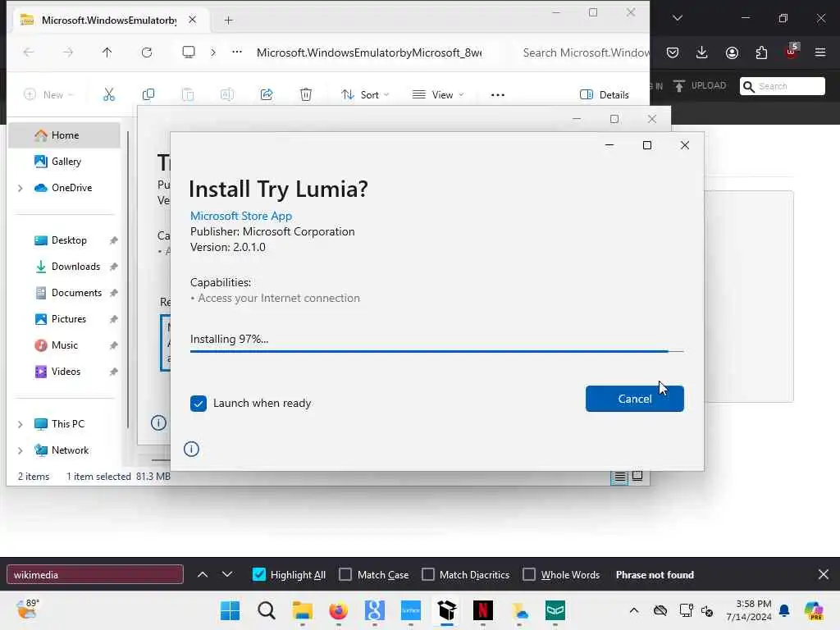
Task: Click the info icon in the installer dialog
Action: pyautogui.click(x=191, y=449)
